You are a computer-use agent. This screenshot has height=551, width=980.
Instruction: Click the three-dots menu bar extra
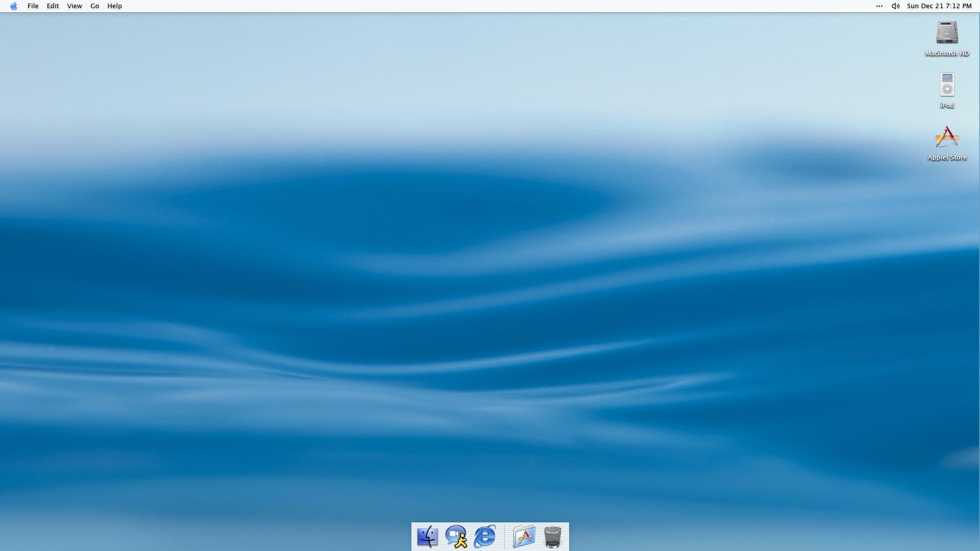pyautogui.click(x=879, y=6)
